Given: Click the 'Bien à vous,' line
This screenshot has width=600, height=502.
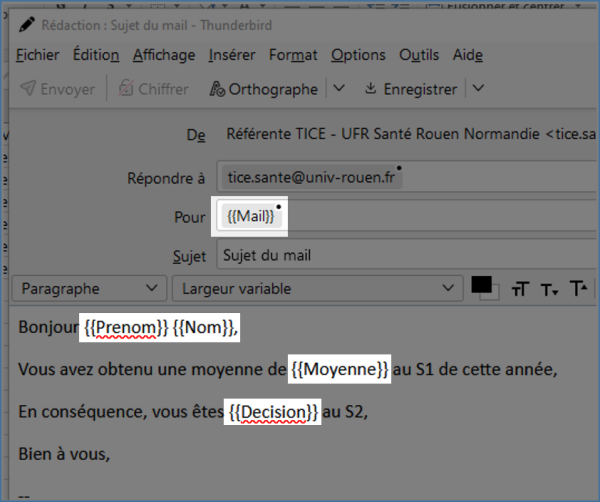Looking at the screenshot, I should click(x=64, y=454).
